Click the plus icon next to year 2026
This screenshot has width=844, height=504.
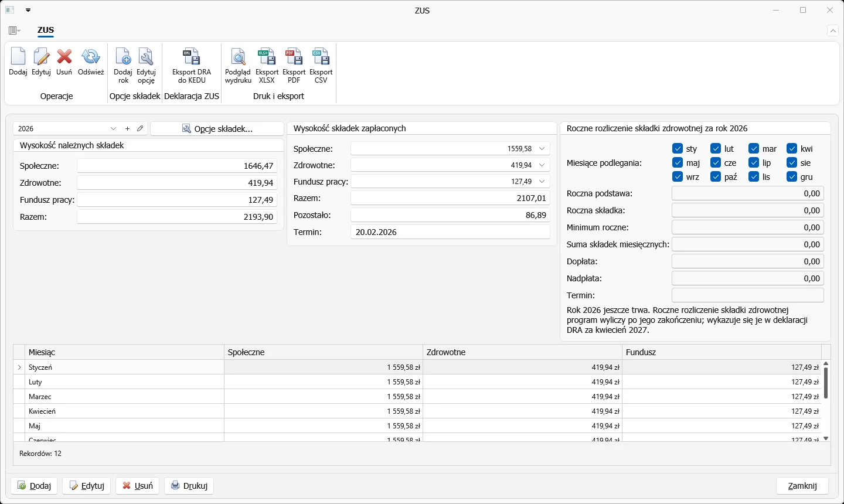pyautogui.click(x=128, y=129)
